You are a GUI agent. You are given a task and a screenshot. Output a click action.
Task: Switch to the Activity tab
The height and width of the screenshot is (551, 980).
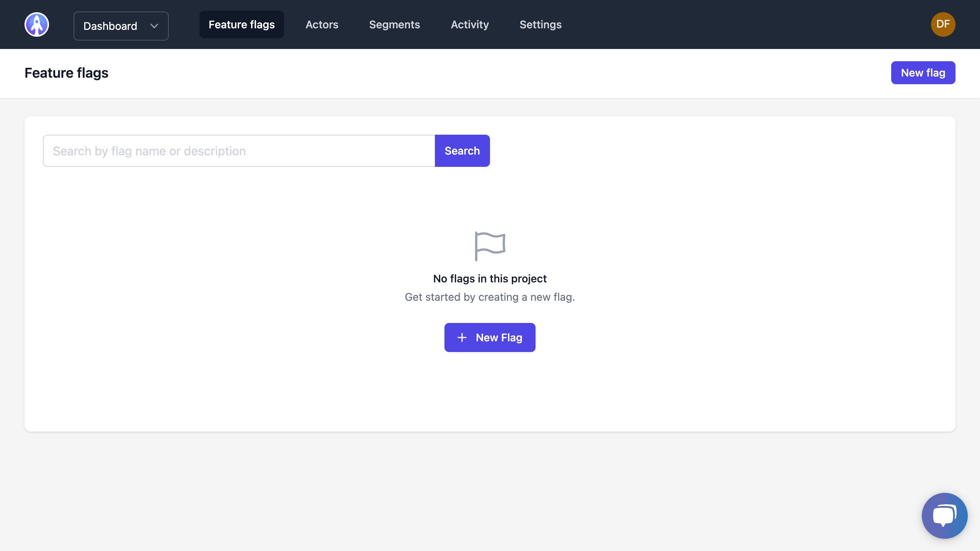pyautogui.click(x=470, y=24)
